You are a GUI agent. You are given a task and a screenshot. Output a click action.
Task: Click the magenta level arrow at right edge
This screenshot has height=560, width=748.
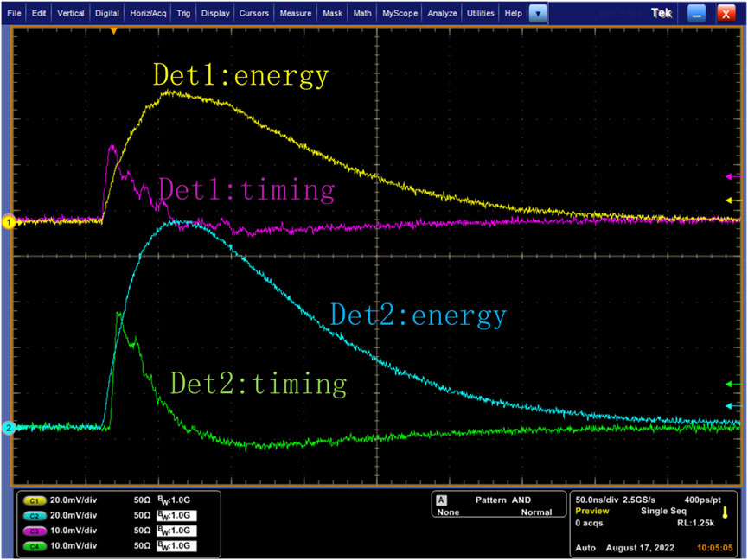coord(733,177)
